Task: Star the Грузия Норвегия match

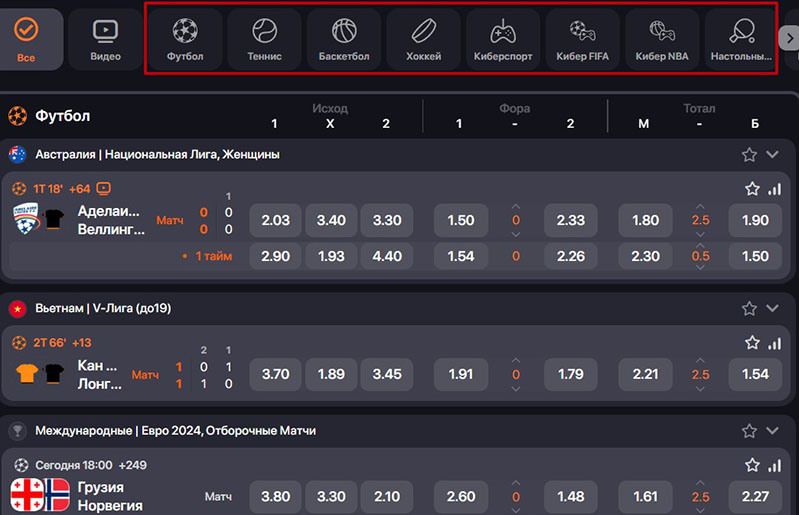Action: coord(752,465)
